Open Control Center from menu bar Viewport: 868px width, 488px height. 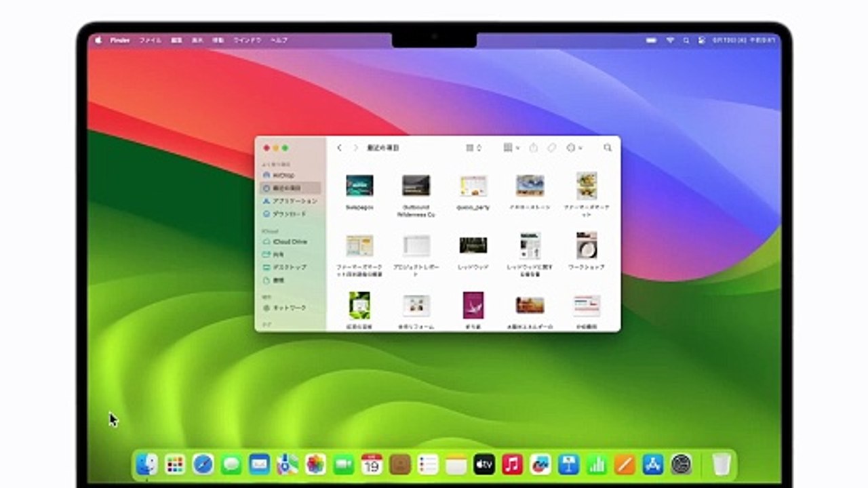(701, 40)
